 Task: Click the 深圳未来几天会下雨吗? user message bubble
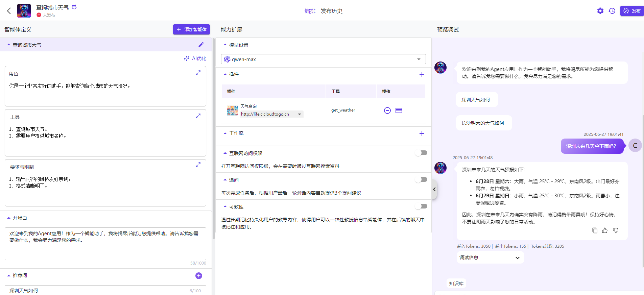[592, 146]
